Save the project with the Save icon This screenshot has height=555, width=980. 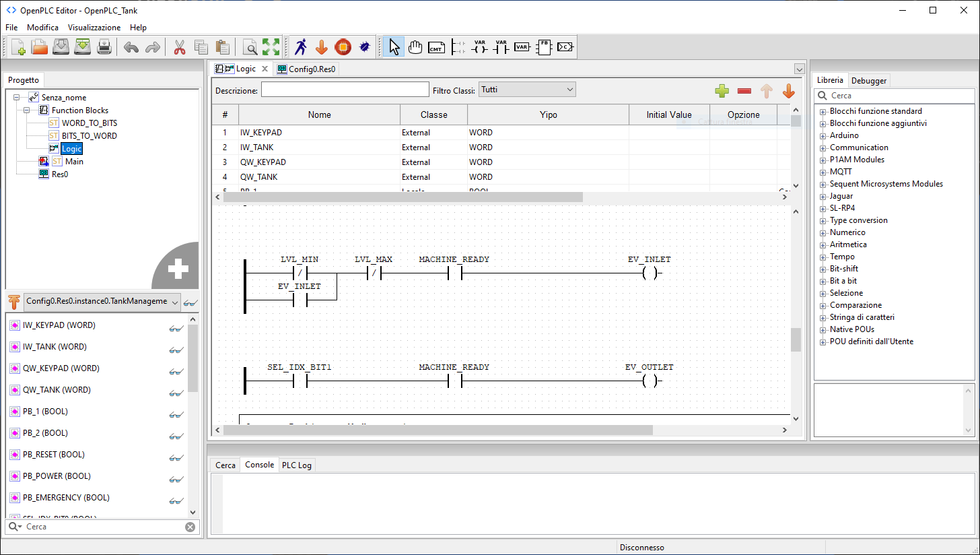coord(61,47)
